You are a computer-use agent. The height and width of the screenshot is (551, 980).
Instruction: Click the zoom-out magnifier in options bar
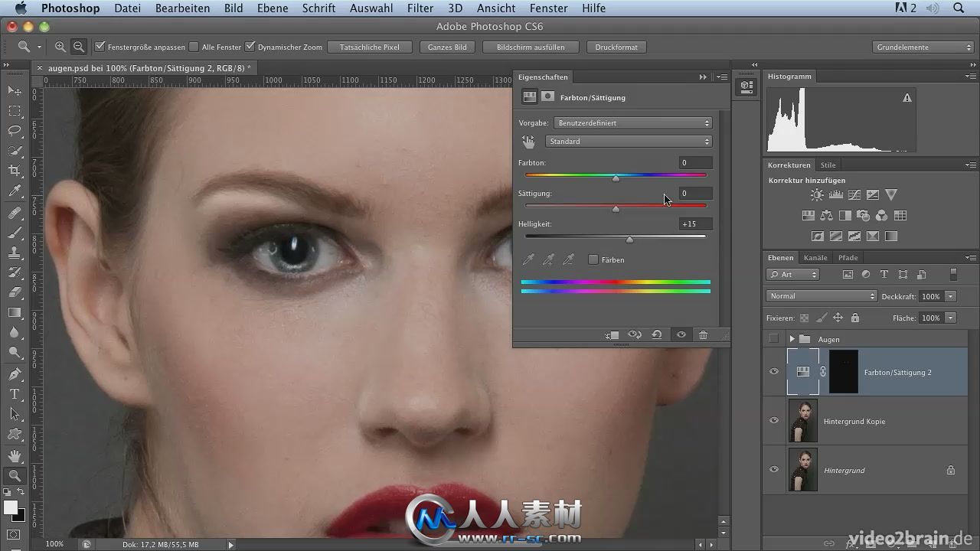point(78,47)
